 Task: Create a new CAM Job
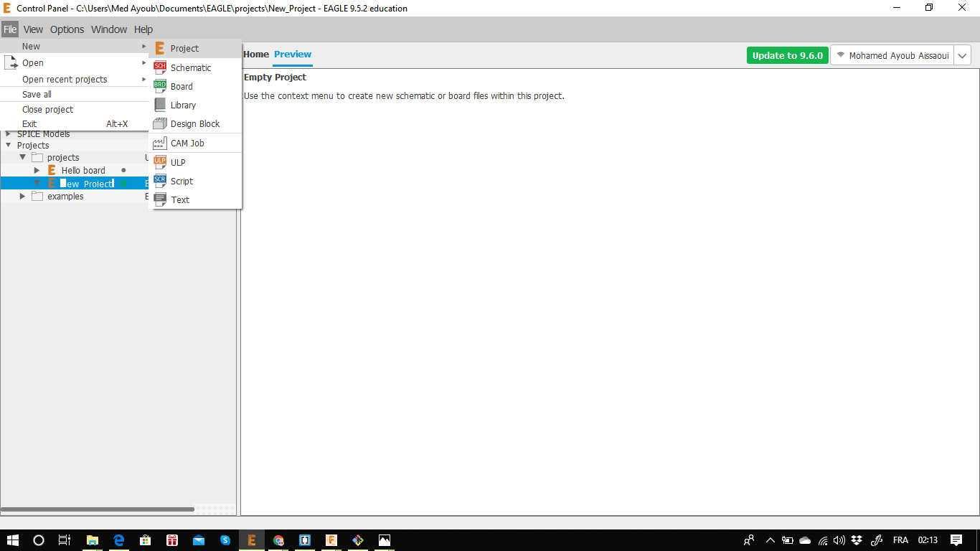(x=195, y=143)
